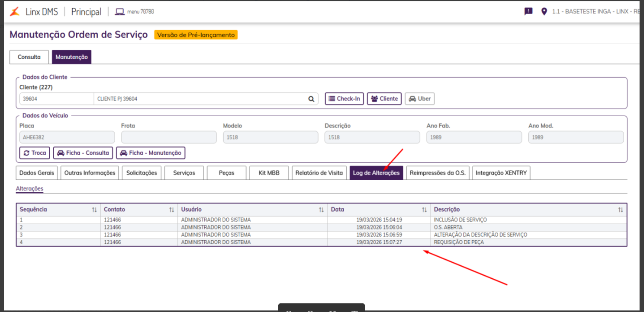Click the 1.1 - BASETESTE INGA branch text
This screenshot has width=644, height=312.
[596, 12]
